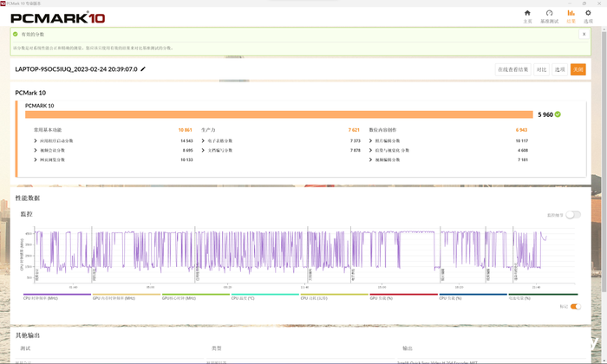The height and width of the screenshot is (364, 607).
Task: Click the orange PCMARK 10 score bar
Action: 279,114
